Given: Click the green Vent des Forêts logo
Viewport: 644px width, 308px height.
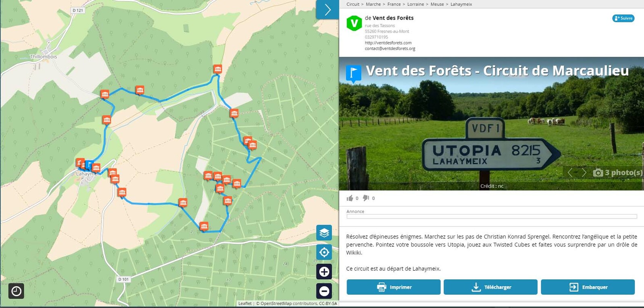Looking at the screenshot, I should (x=354, y=23).
